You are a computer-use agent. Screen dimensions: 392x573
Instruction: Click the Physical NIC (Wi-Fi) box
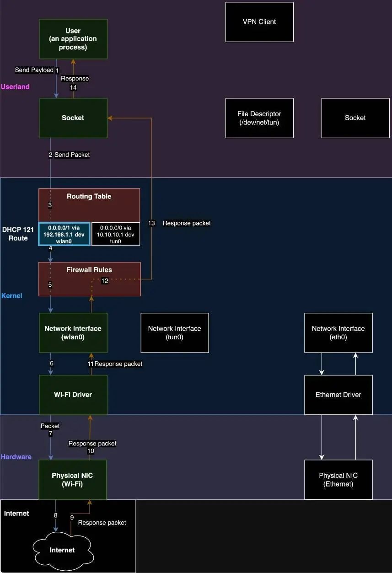tap(73, 479)
